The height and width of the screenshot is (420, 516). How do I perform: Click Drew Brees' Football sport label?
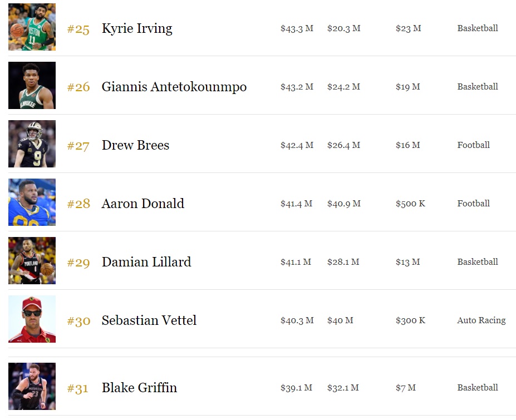pos(474,145)
